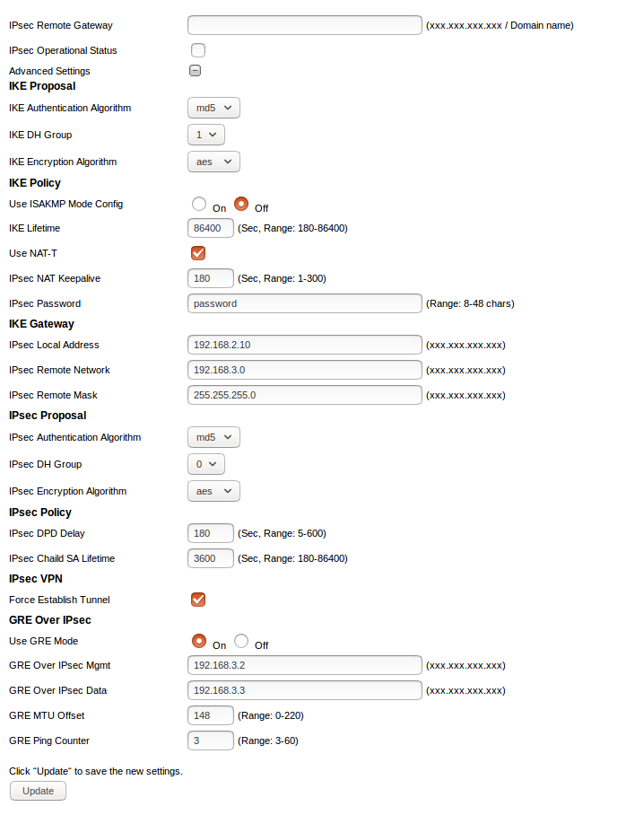This screenshot has width=644, height=815.
Task: Expand the IPsec Encryption Algorithm dropdown
Action: pyautogui.click(x=213, y=491)
